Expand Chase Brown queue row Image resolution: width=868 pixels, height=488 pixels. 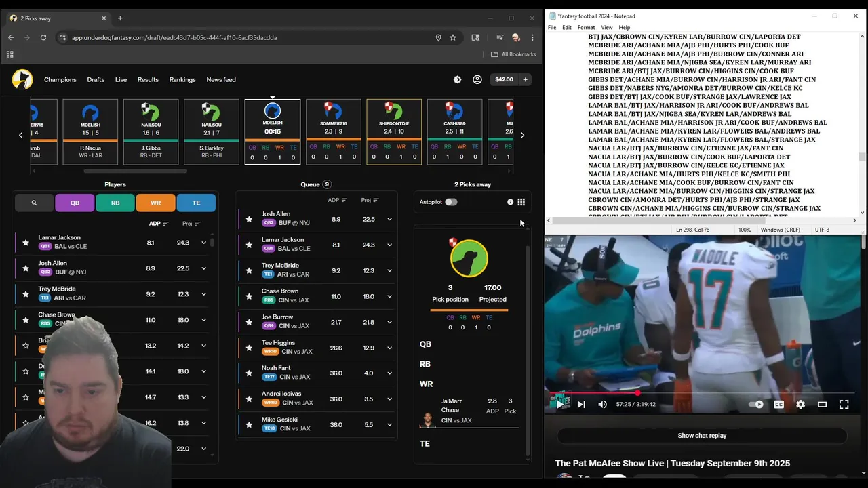[389, 297]
